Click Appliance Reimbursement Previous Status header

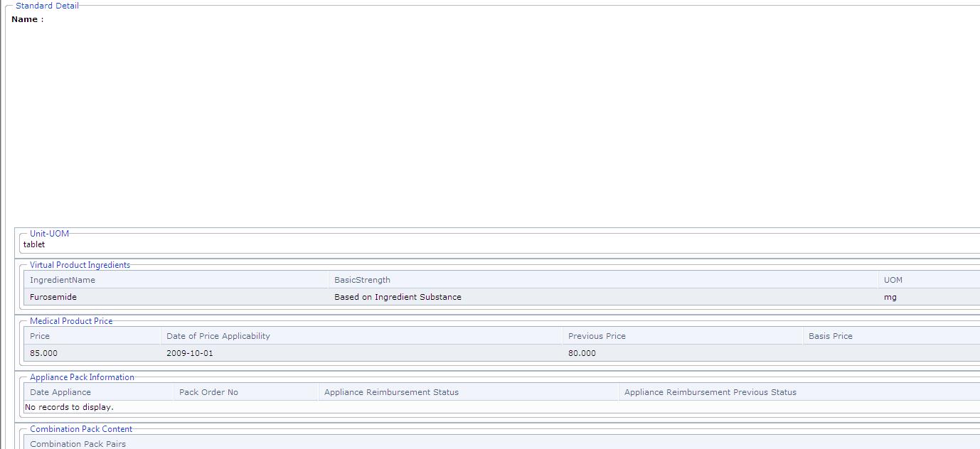(710, 392)
